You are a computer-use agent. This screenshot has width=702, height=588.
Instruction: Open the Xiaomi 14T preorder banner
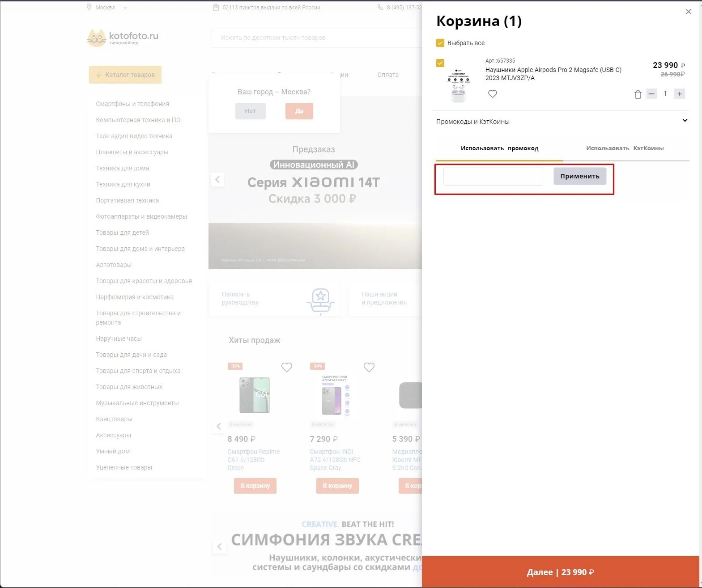[x=315, y=183]
